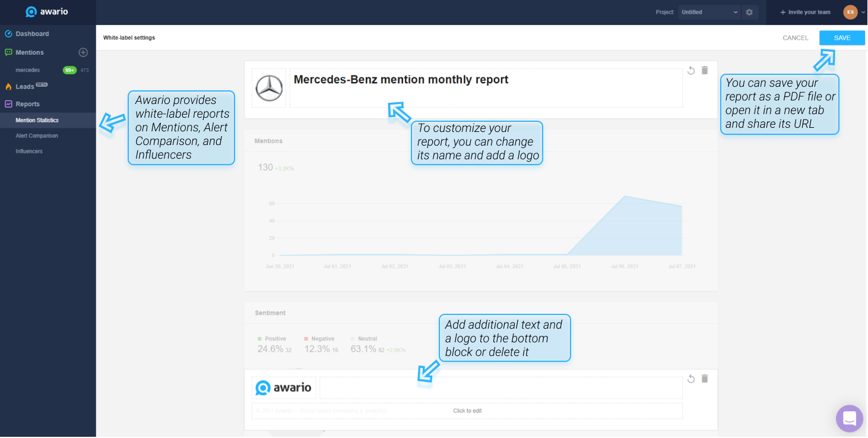Click the Negative 12.3% sentiment value

coord(317,349)
